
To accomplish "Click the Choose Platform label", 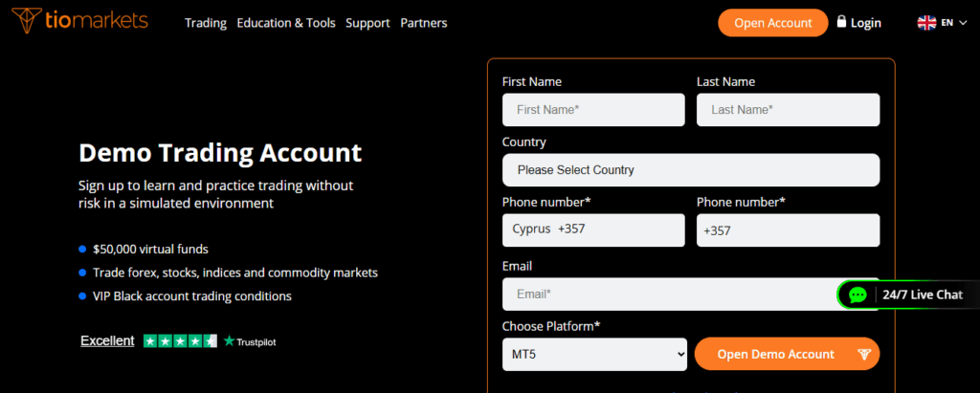I will click(x=551, y=326).
